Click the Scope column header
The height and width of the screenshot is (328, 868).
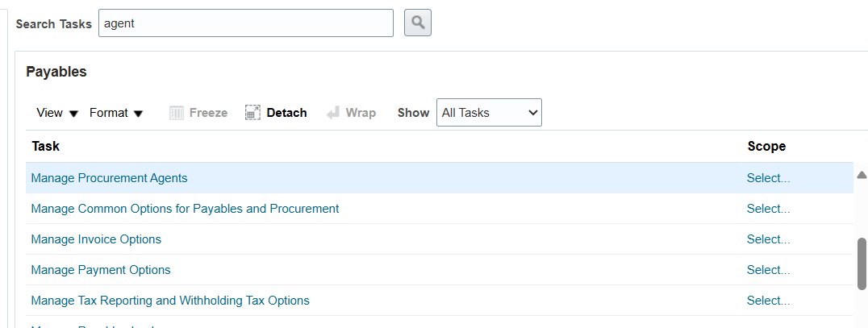click(766, 147)
